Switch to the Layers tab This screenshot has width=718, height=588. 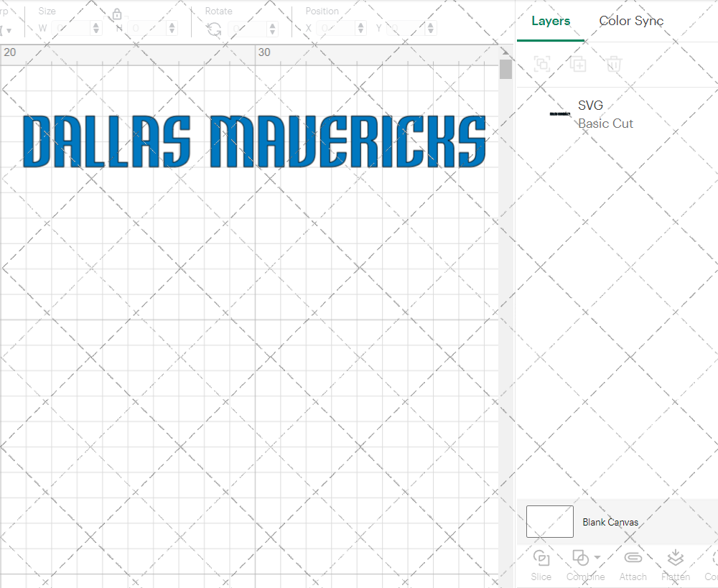coord(551,21)
